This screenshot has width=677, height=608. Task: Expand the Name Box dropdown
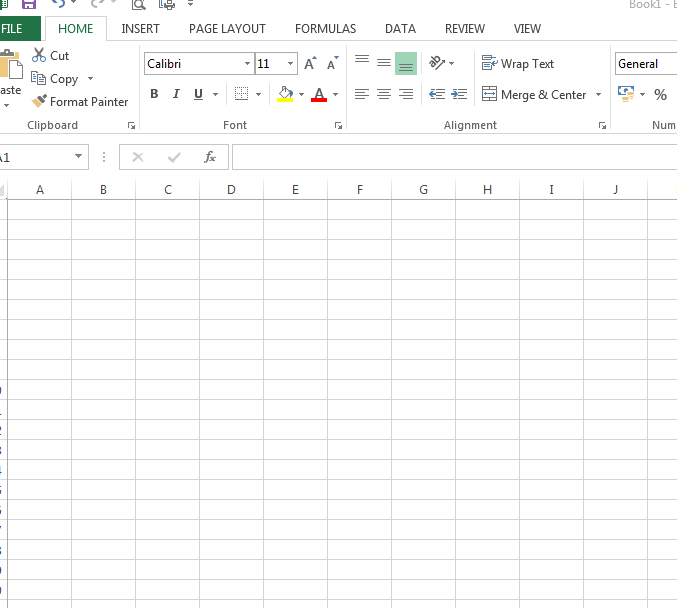(78, 156)
